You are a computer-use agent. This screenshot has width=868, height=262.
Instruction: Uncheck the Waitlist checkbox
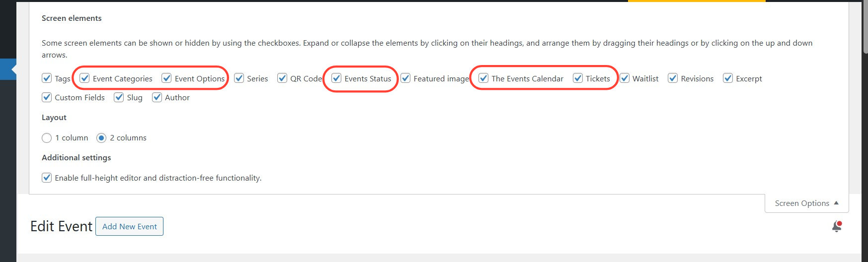[625, 78]
